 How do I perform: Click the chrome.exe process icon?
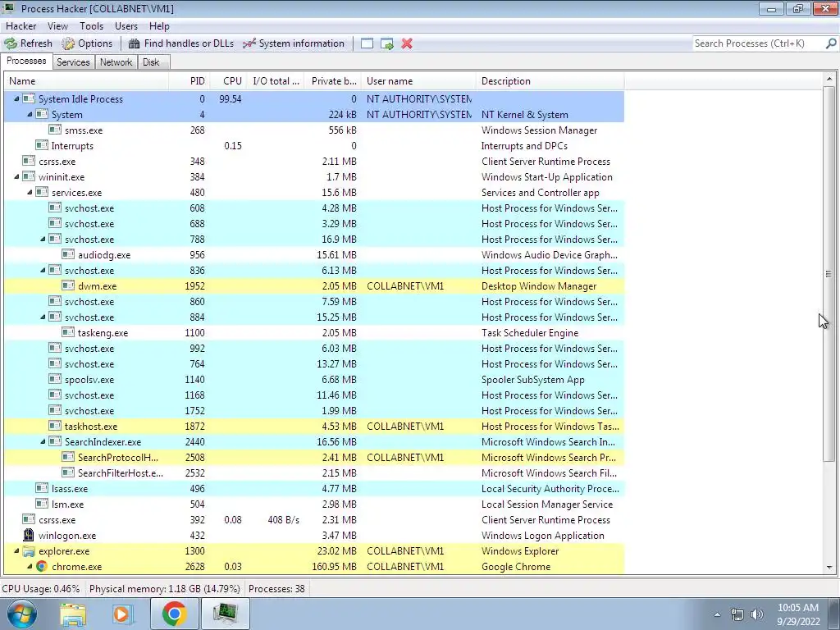[x=42, y=566]
